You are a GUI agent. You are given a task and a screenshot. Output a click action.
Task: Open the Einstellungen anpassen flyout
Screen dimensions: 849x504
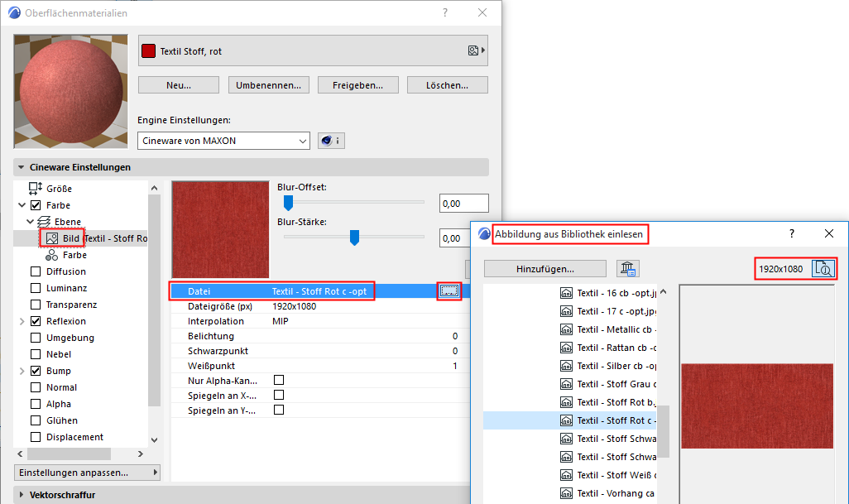87,473
